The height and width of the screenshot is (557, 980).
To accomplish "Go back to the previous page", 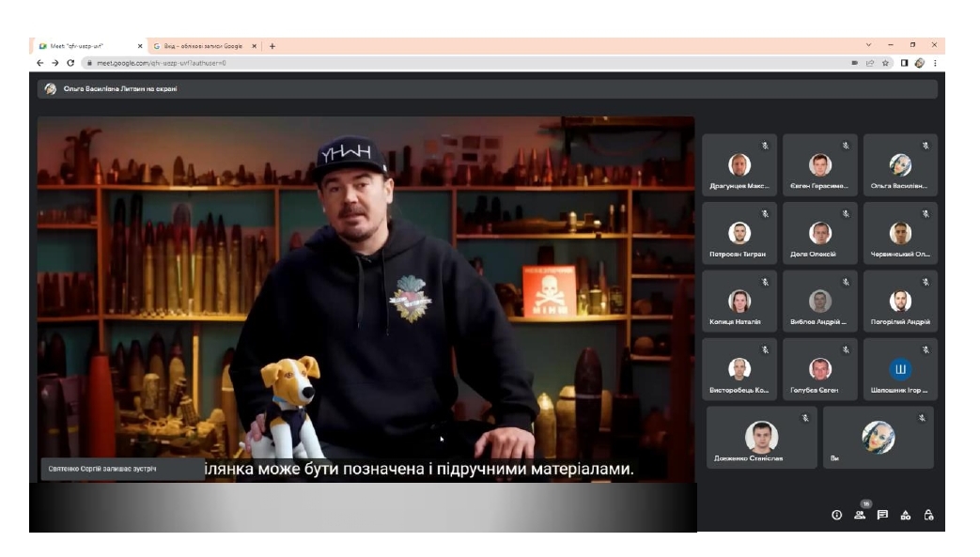I will (39, 63).
